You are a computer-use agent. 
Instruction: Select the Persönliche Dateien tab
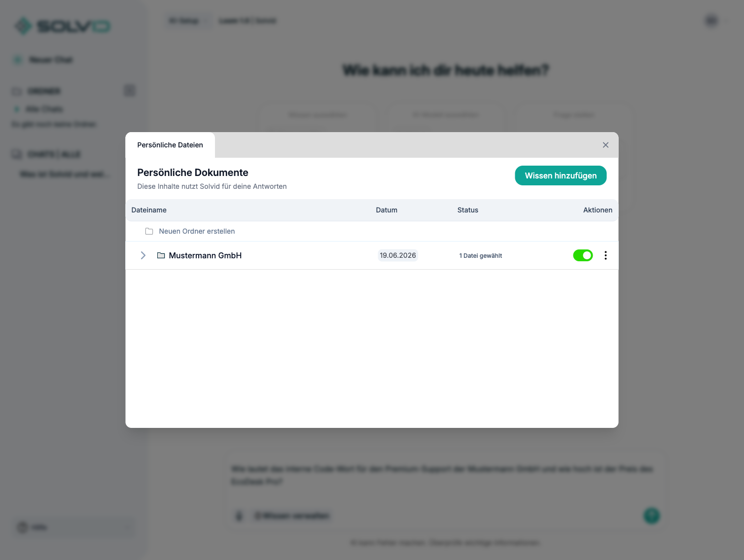pyautogui.click(x=170, y=145)
